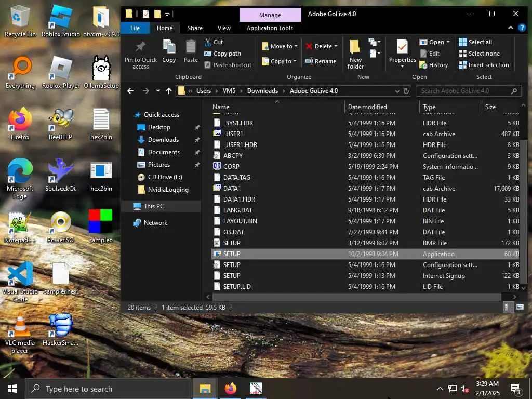Click the Back navigation arrow

(x=130, y=91)
